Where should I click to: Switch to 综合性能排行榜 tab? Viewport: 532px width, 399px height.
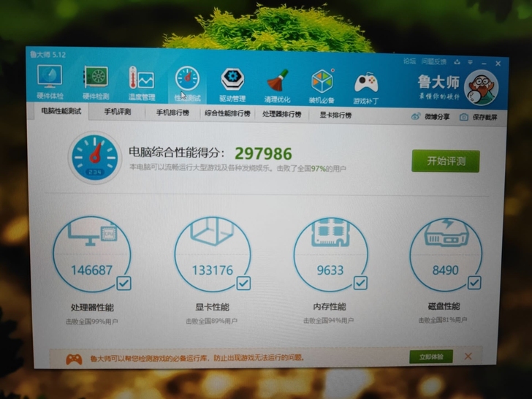228,113
